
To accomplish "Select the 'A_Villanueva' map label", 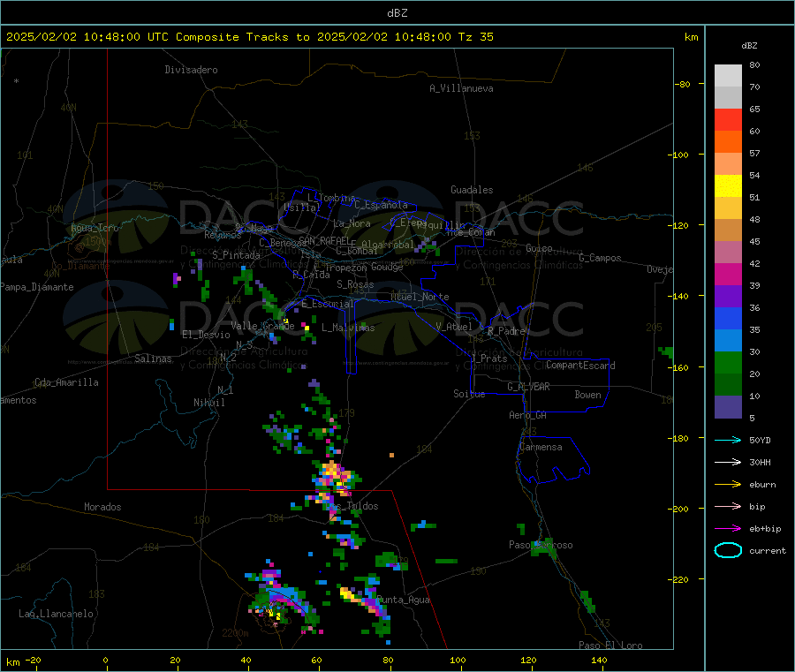I will [x=461, y=88].
